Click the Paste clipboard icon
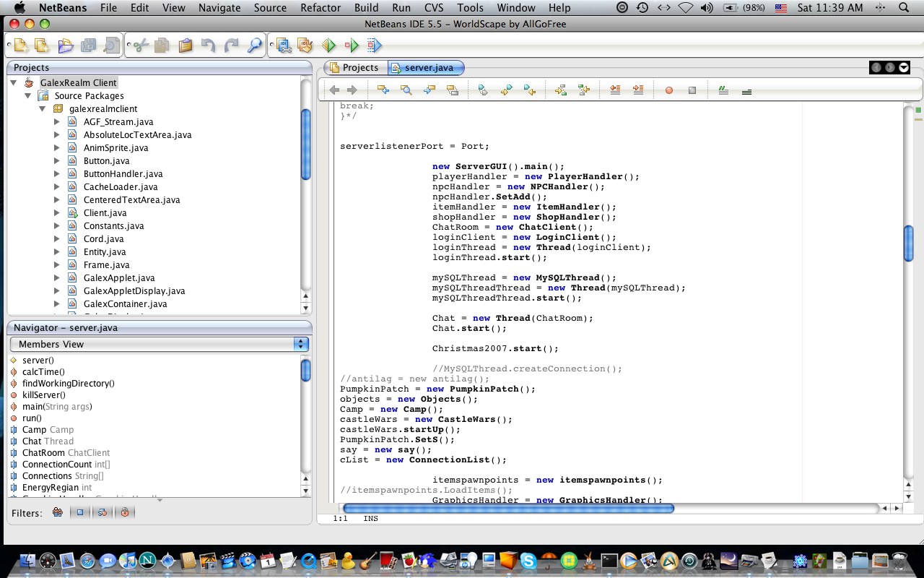 (186, 46)
